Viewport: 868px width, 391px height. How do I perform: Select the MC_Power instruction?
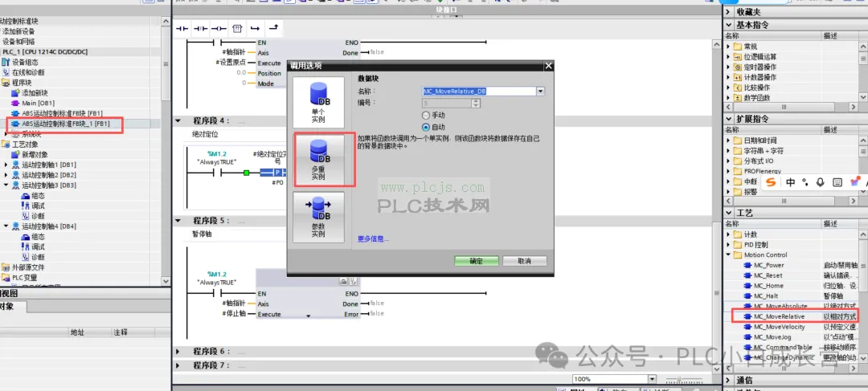[x=768, y=265]
